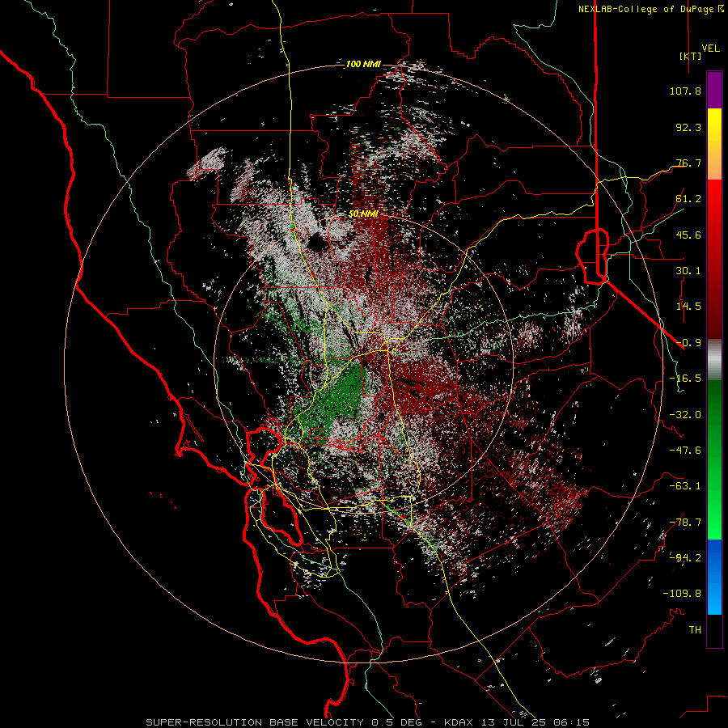
Task: Click the -94.2 velocity scale value
Action: point(685,558)
